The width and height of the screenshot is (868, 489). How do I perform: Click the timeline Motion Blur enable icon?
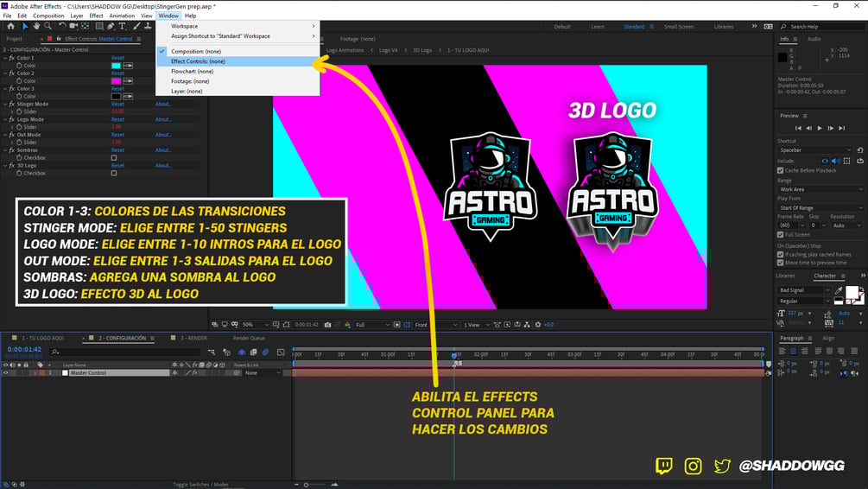pos(266,352)
